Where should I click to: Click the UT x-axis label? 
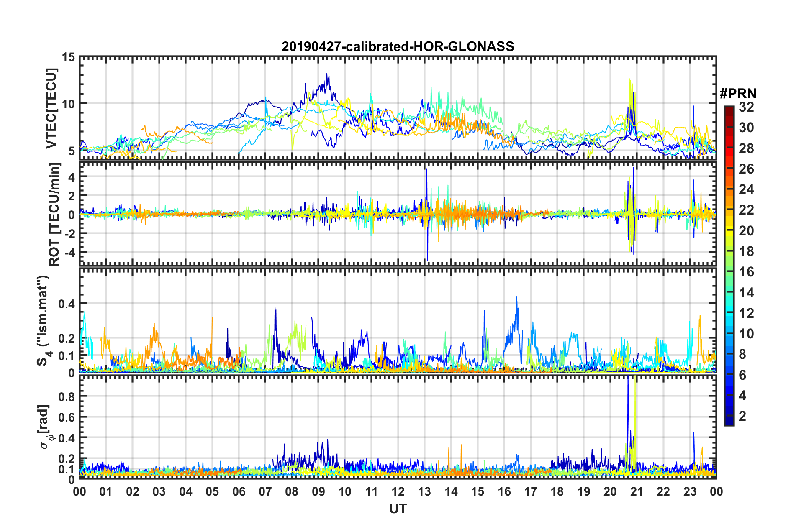(x=398, y=509)
